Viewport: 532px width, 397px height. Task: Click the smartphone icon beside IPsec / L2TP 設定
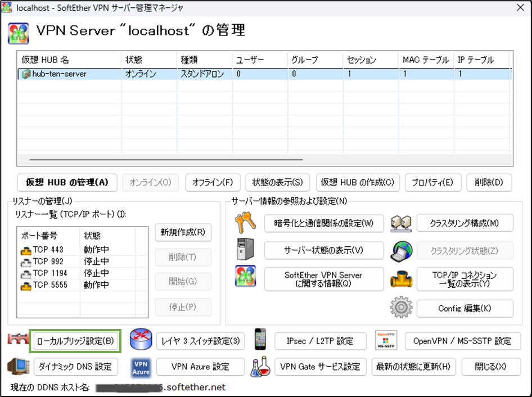coord(260,339)
